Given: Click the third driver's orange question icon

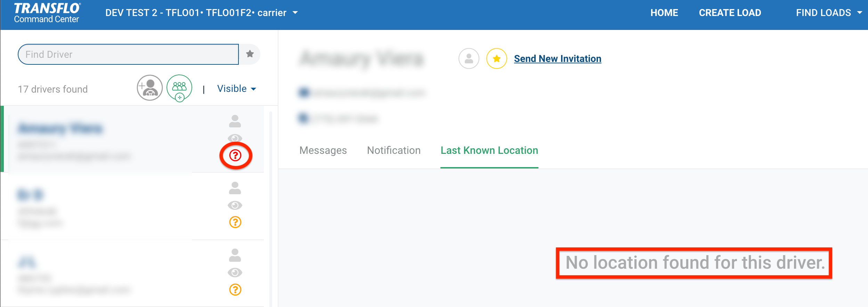Looking at the screenshot, I should [235, 290].
